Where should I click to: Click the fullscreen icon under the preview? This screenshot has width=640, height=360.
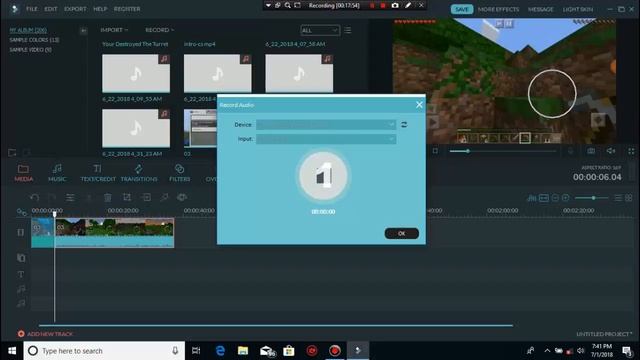click(x=631, y=151)
